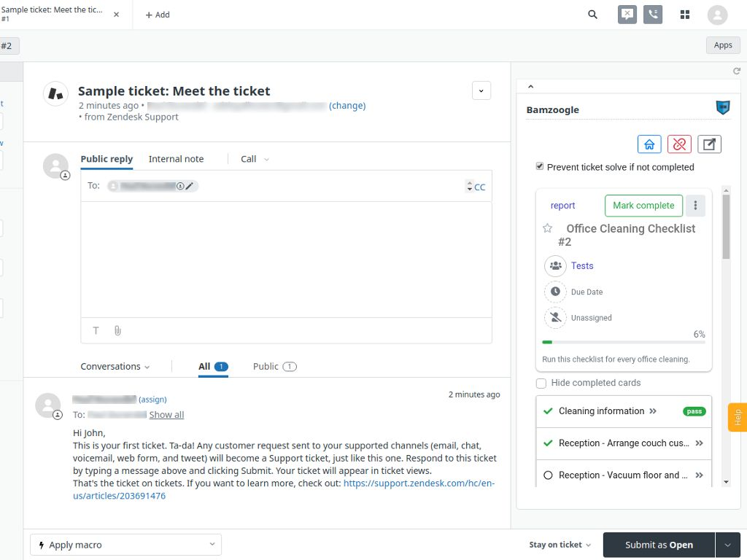Click the search magnifier icon
The width and height of the screenshot is (747, 560).
tap(593, 15)
